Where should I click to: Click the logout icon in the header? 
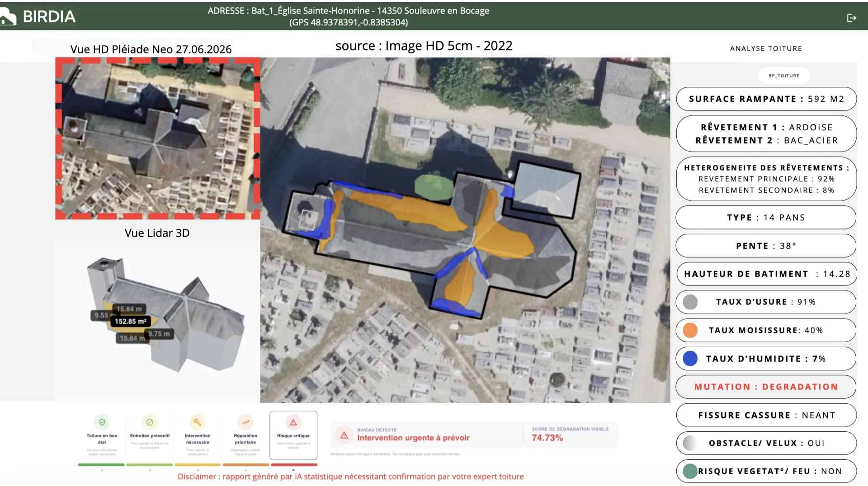coord(851,18)
